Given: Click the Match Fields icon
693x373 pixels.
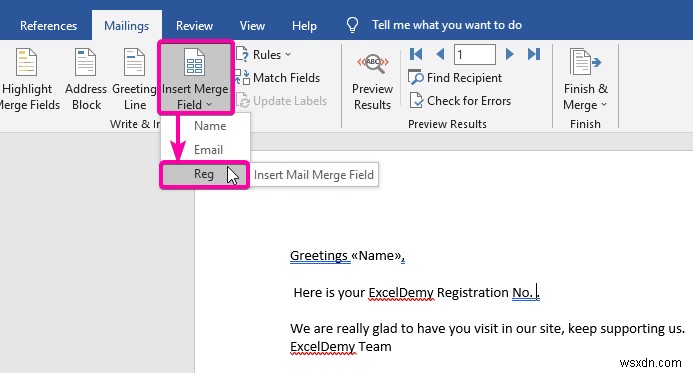Looking at the screenshot, I should (x=242, y=77).
